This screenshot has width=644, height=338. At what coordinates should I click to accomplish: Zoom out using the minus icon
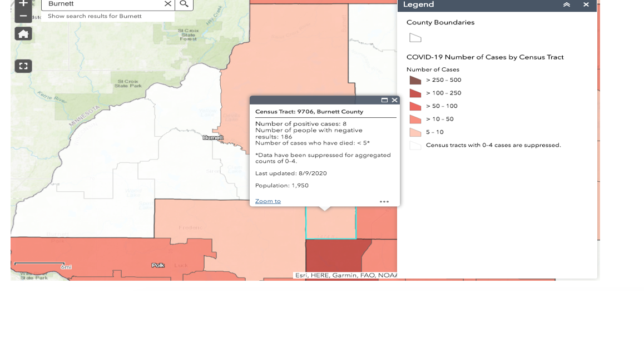(x=23, y=17)
